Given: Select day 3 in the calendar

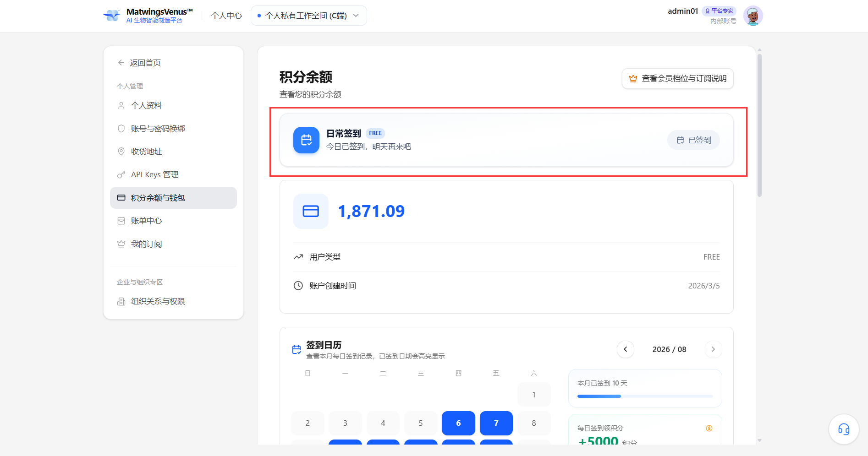Looking at the screenshot, I should point(345,423).
